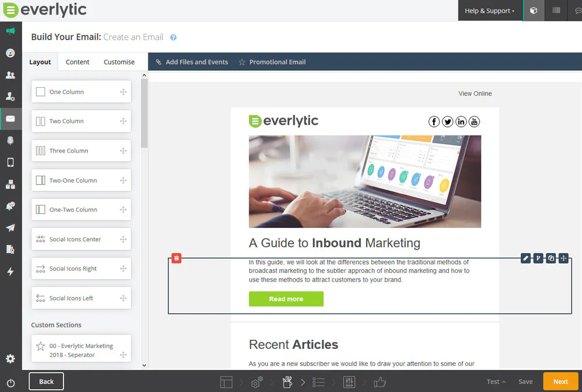Click the thumbs-up step icon in the bottom bar
582x392 pixels.
click(x=379, y=381)
